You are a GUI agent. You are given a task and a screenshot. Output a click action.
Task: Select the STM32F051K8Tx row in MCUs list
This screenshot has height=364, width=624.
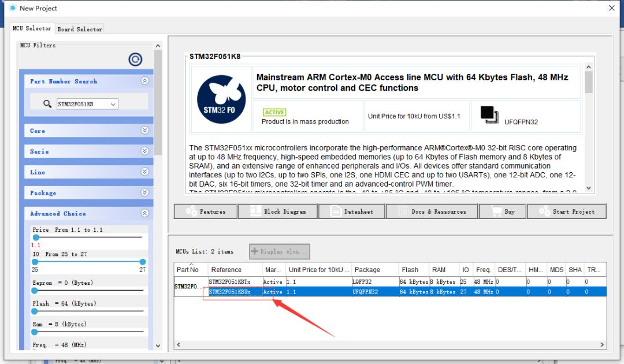[x=407, y=281]
